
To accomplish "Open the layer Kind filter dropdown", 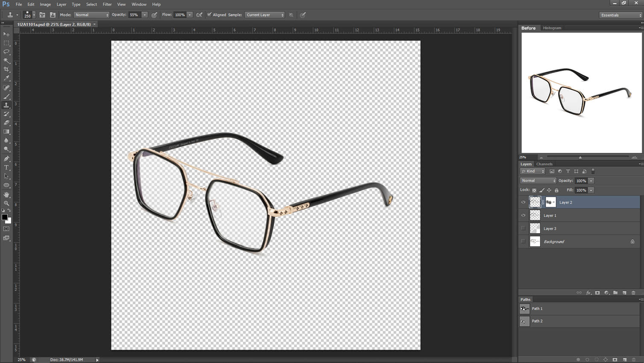I will pos(533,171).
